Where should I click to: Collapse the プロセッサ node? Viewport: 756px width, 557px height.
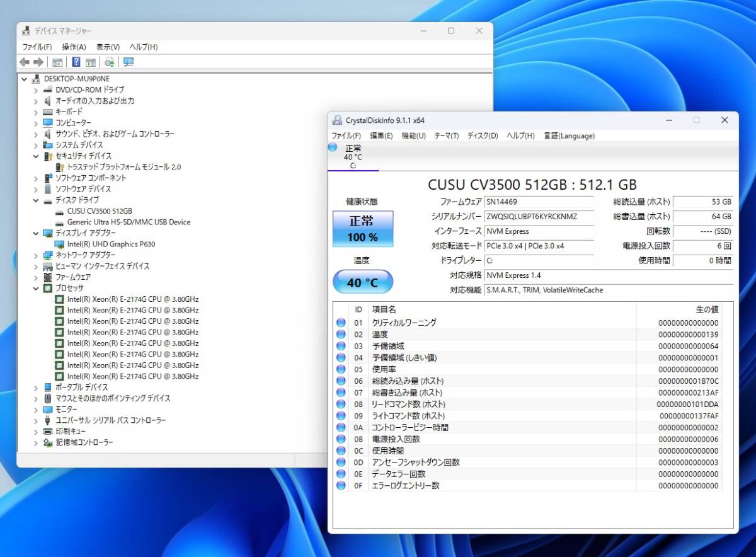(36, 288)
